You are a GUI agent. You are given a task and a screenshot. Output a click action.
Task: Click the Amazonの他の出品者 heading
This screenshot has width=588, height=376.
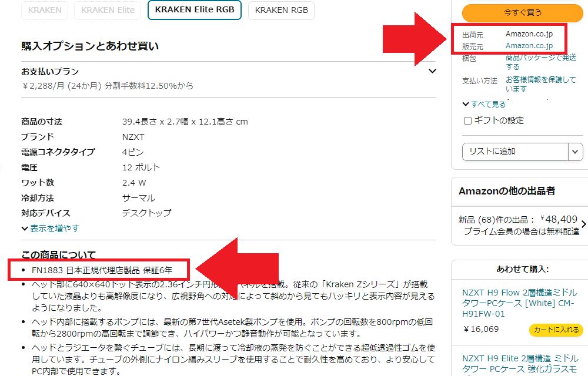507,191
